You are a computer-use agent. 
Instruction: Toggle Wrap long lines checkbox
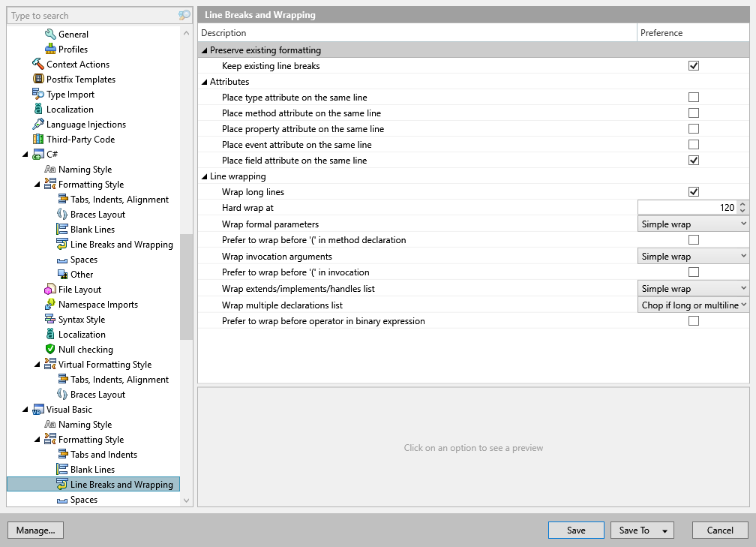click(x=693, y=192)
